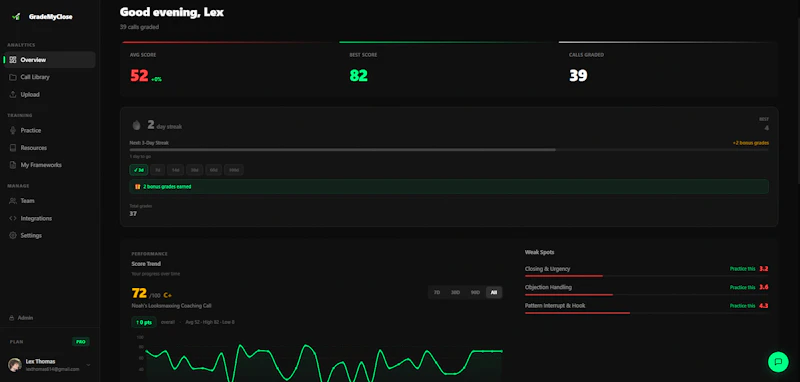Click Practice this for Pattern Interrupt & Hook
Image resolution: width=800 pixels, height=382 pixels.
(x=742, y=305)
